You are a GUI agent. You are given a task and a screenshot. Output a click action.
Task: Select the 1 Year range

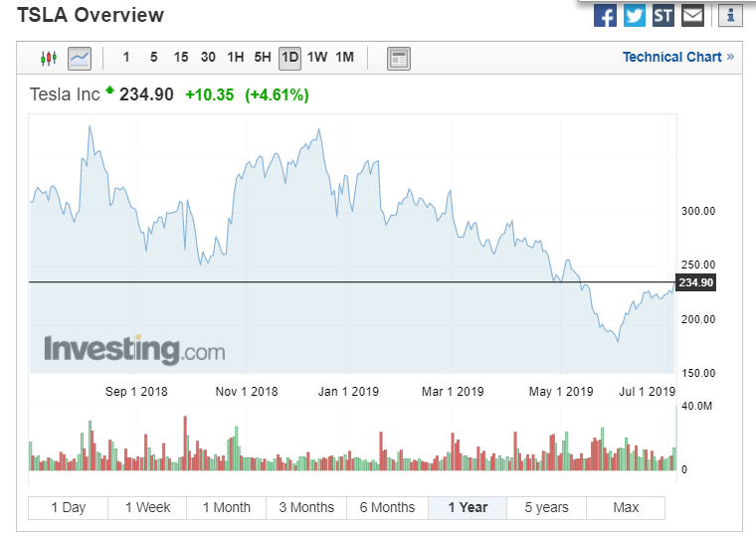click(x=468, y=507)
